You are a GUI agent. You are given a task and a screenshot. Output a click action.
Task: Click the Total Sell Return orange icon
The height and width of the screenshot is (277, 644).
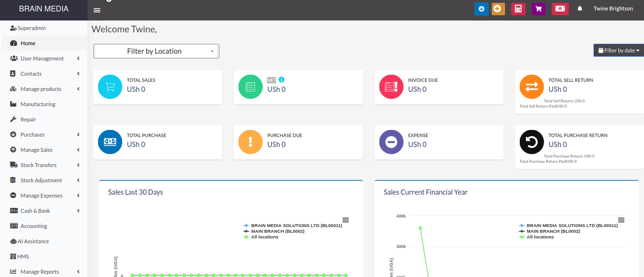(532, 87)
